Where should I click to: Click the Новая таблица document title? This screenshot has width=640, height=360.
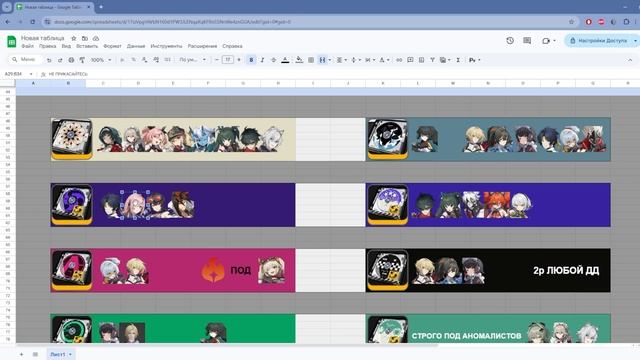[x=42, y=38]
